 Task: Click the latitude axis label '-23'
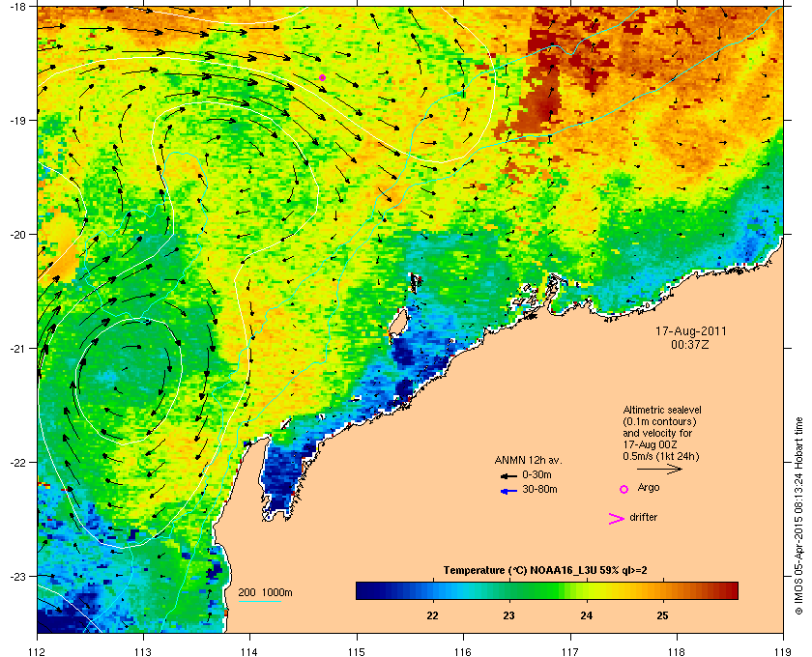click(x=17, y=576)
